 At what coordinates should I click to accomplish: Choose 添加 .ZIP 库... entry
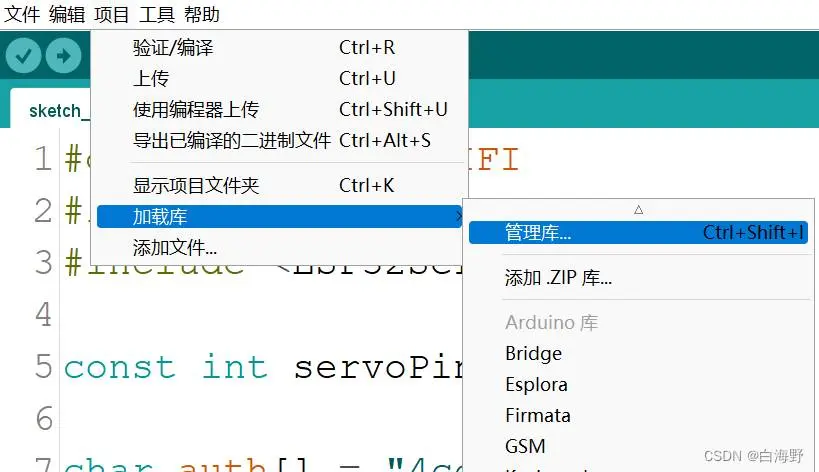coord(638,277)
